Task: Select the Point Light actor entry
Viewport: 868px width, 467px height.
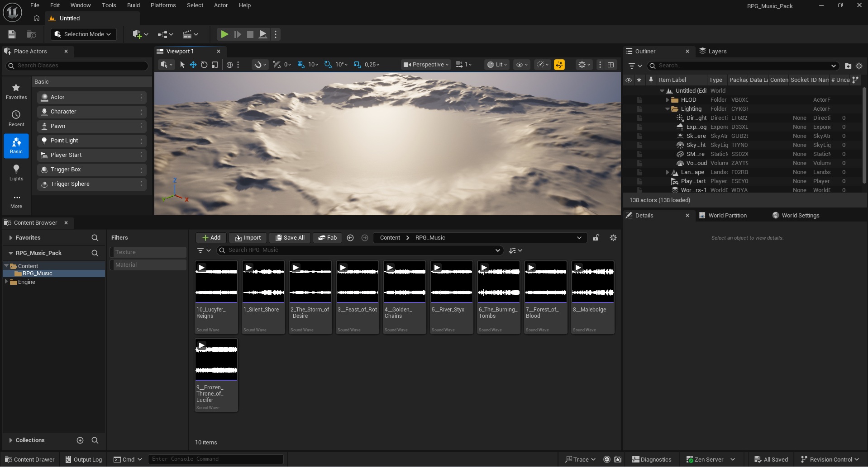Action: tap(92, 141)
